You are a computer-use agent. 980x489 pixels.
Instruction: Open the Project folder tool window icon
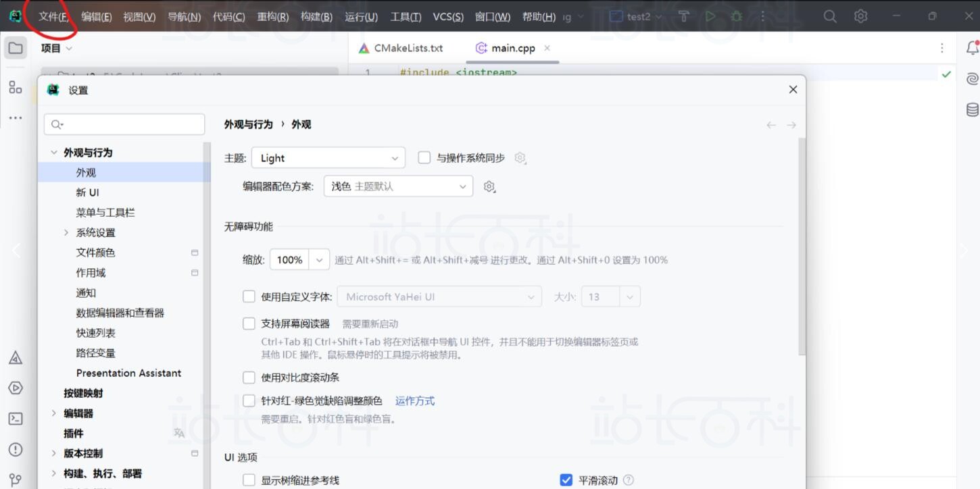click(x=16, y=48)
